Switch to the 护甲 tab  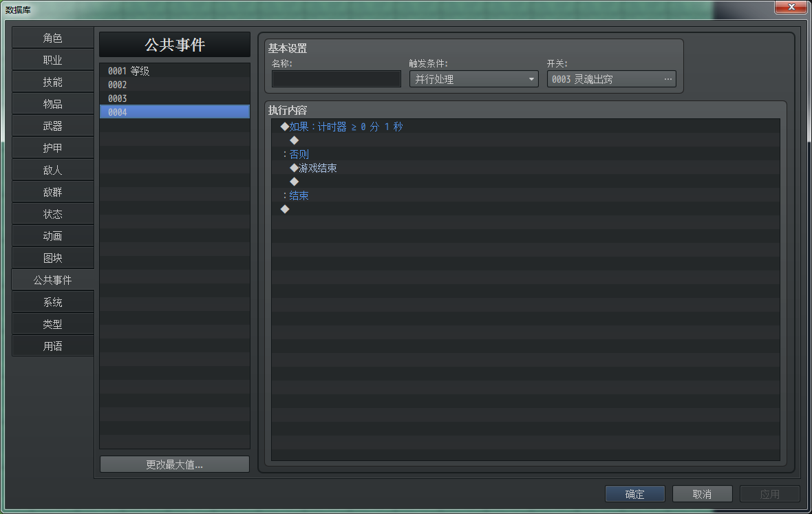(53, 148)
